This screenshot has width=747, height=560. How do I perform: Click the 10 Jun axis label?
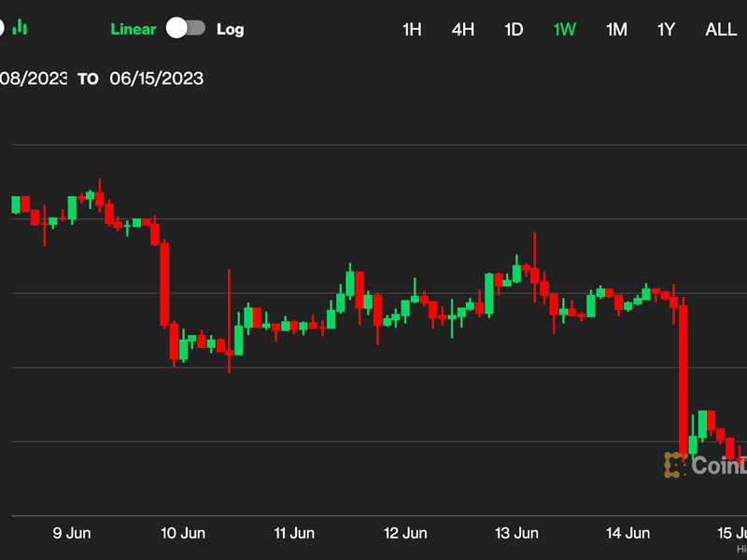pyautogui.click(x=183, y=533)
